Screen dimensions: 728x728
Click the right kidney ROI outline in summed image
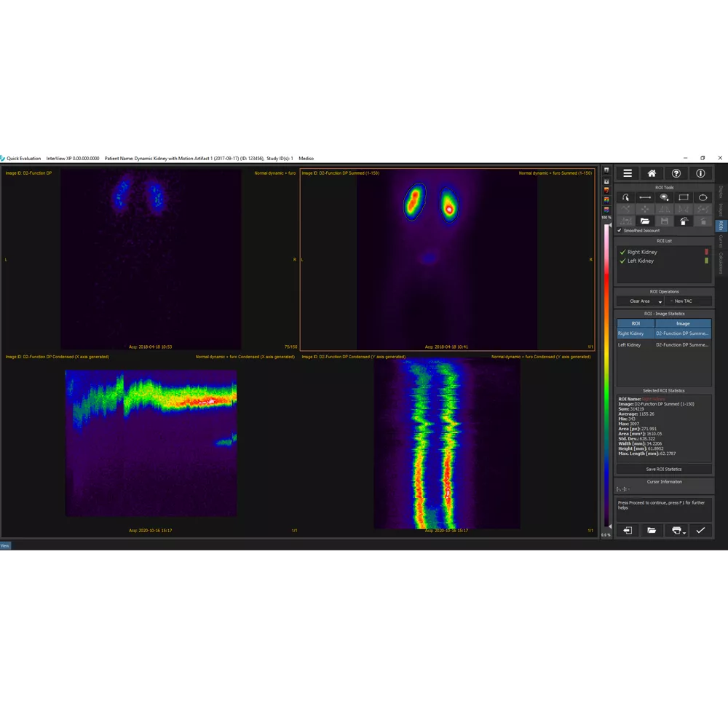[449, 205]
